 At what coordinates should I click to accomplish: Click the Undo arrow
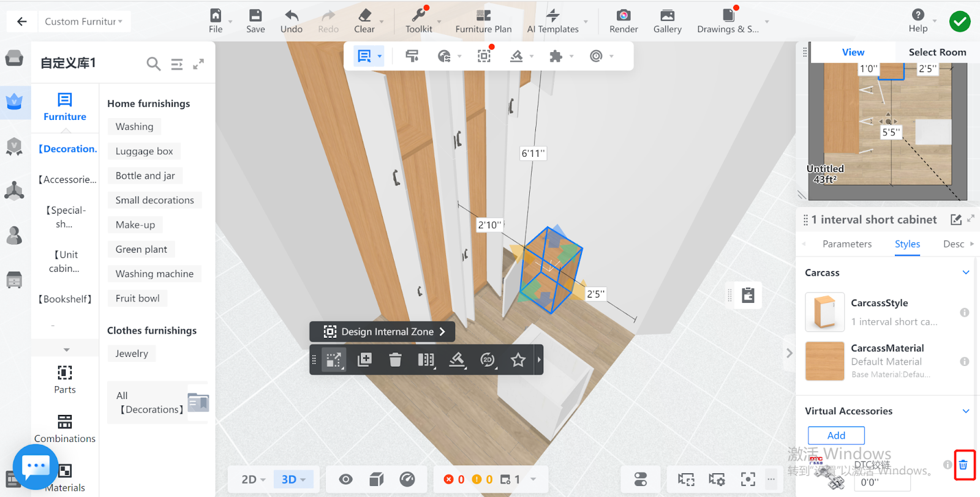291,16
